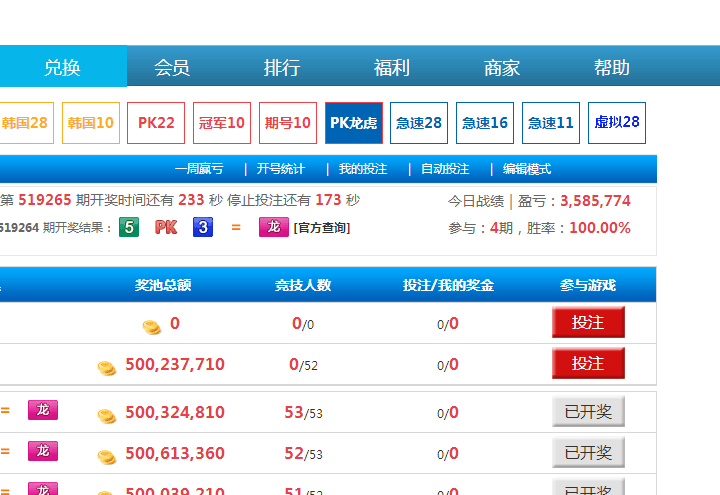Open 编辑模式 submenu link
Image resolution: width=720 pixels, height=495 pixels.
pyautogui.click(x=527, y=169)
